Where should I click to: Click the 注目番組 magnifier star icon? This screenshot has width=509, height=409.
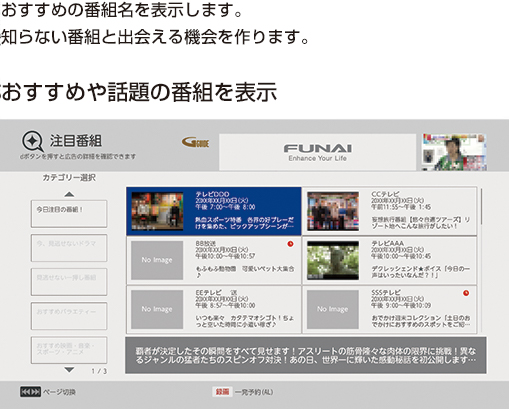[33, 141]
